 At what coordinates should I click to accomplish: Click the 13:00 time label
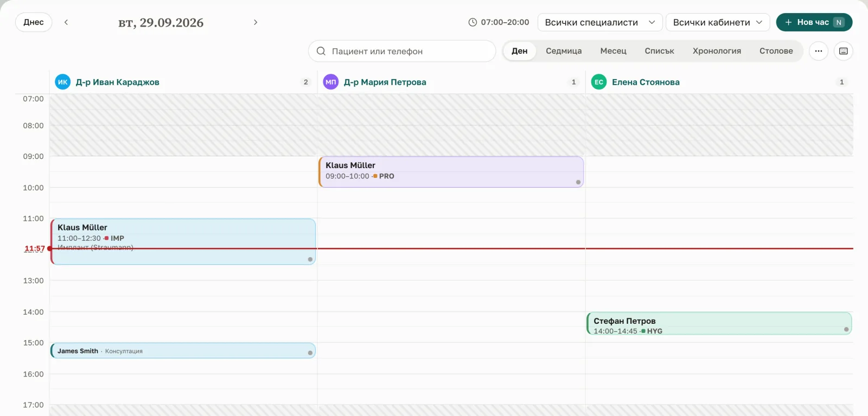point(33,280)
